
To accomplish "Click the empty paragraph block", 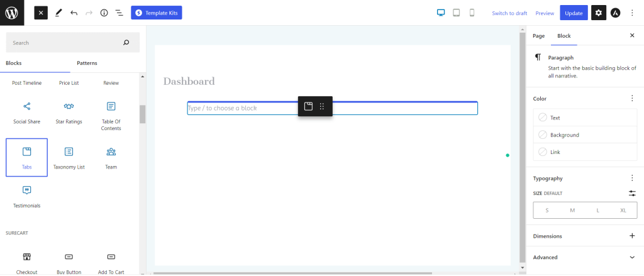I will 332,108.
